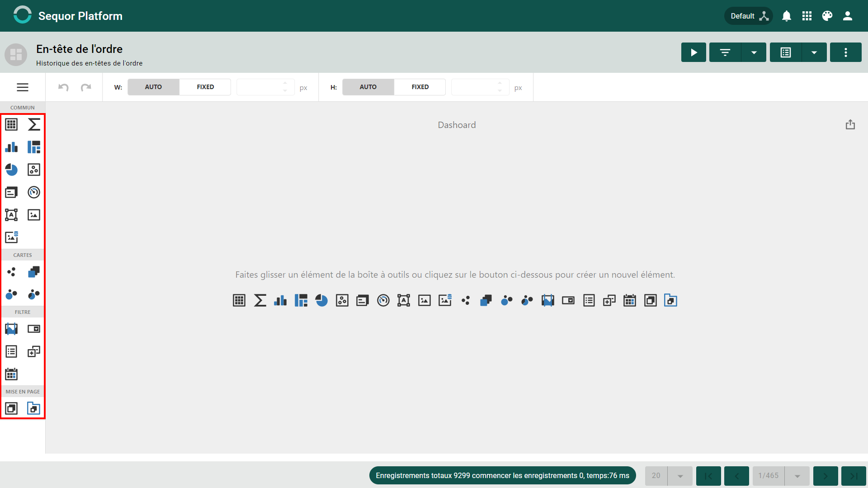Add a Pie Map from the Cartes section
This screenshot has width=868, height=488.
coord(34,294)
